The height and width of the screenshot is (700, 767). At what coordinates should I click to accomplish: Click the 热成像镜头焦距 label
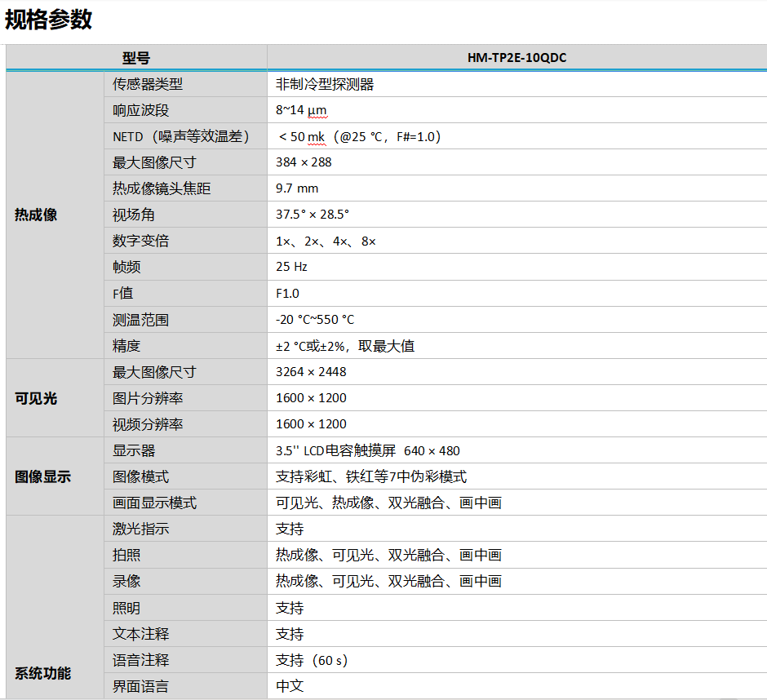(162, 188)
